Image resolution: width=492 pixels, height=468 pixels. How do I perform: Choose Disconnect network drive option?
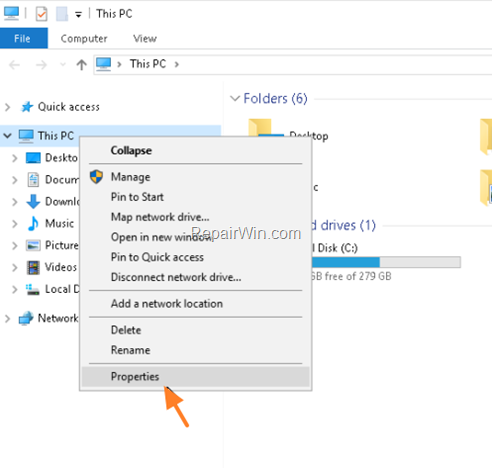(x=195, y=277)
